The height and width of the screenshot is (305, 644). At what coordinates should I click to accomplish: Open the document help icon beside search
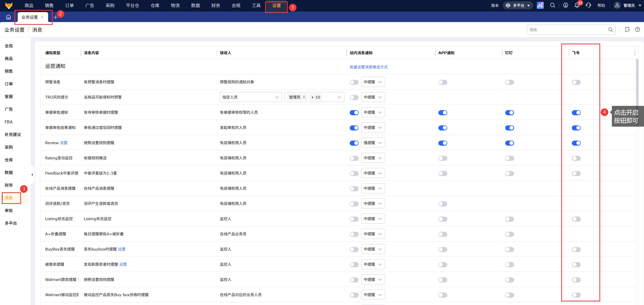coord(627,30)
